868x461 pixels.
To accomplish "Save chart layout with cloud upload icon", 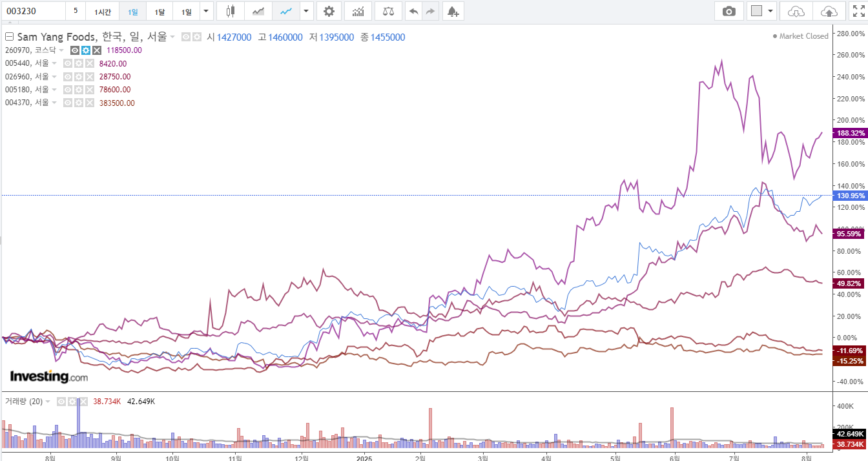I will point(829,11).
